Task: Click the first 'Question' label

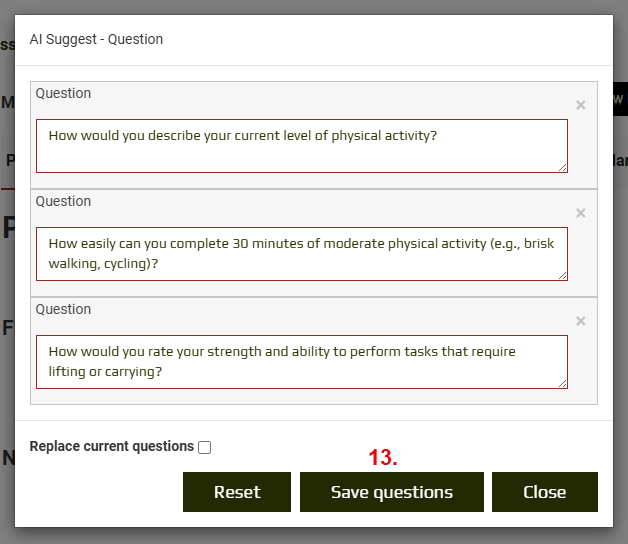Action: [x=63, y=93]
